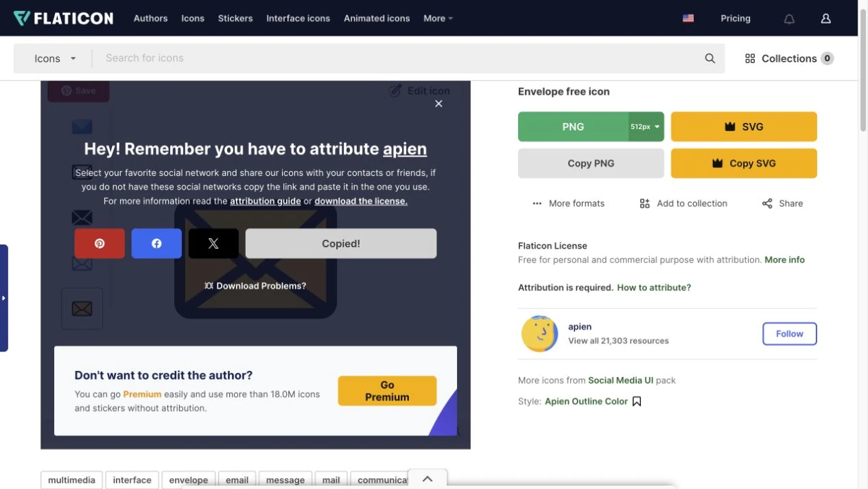Click the Edit icon button
Viewport: 868px width, 489px height.
419,91
